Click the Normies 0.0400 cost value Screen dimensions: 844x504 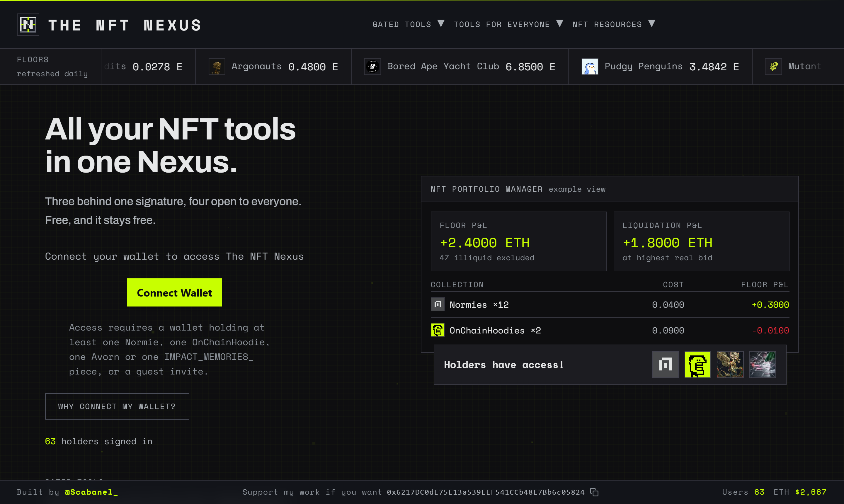pos(668,305)
